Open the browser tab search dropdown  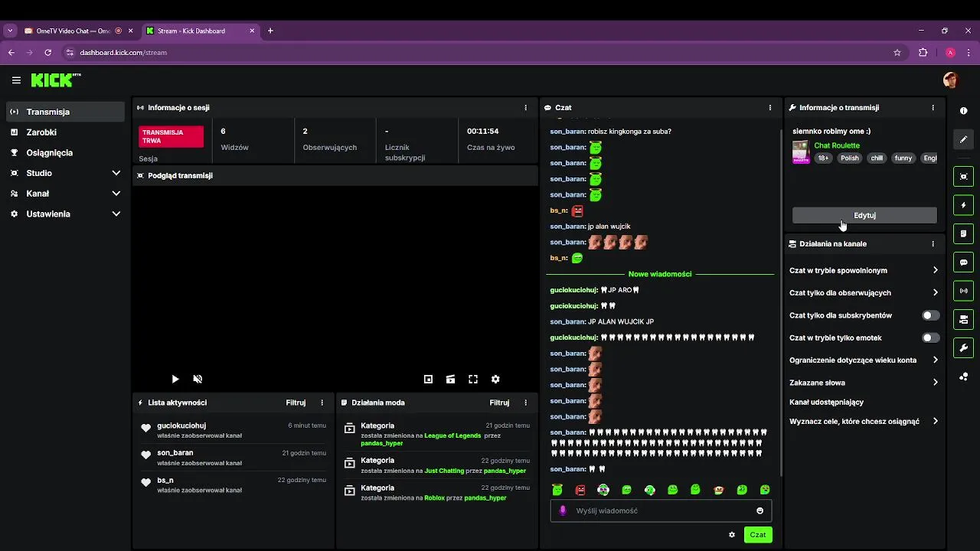tap(10, 31)
